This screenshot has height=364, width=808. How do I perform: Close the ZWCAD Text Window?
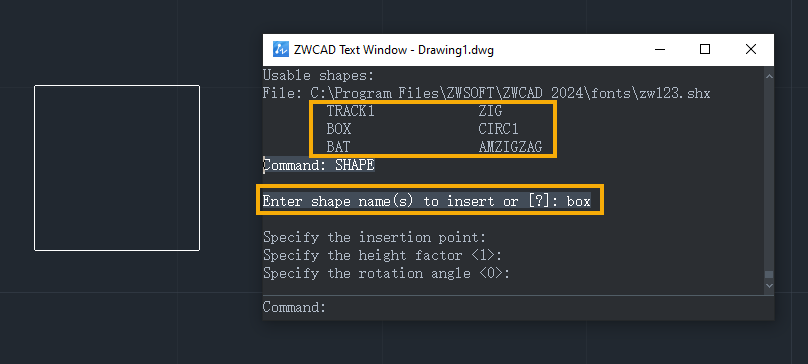point(751,49)
